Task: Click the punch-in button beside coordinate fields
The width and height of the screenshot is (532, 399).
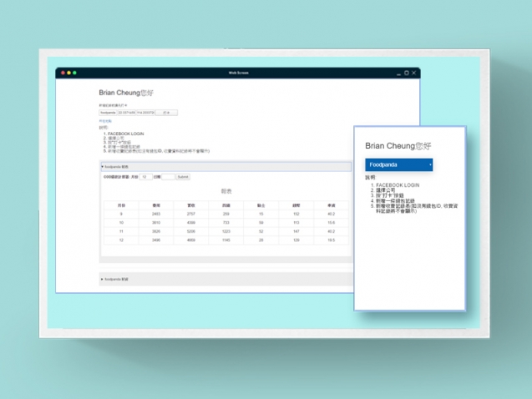Action: tap(166, 112)
